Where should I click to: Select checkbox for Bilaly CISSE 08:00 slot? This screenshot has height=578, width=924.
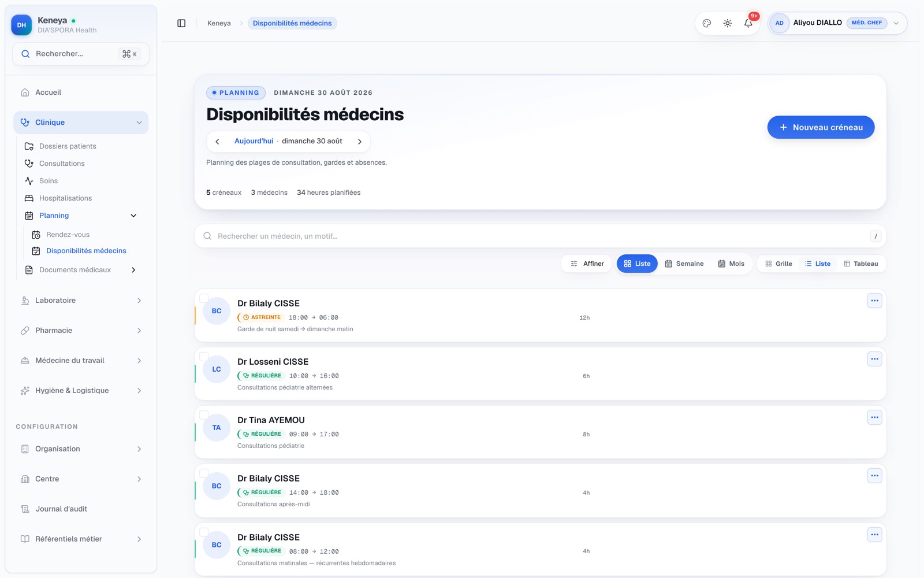pyautogui.click(x=204, y=532)
